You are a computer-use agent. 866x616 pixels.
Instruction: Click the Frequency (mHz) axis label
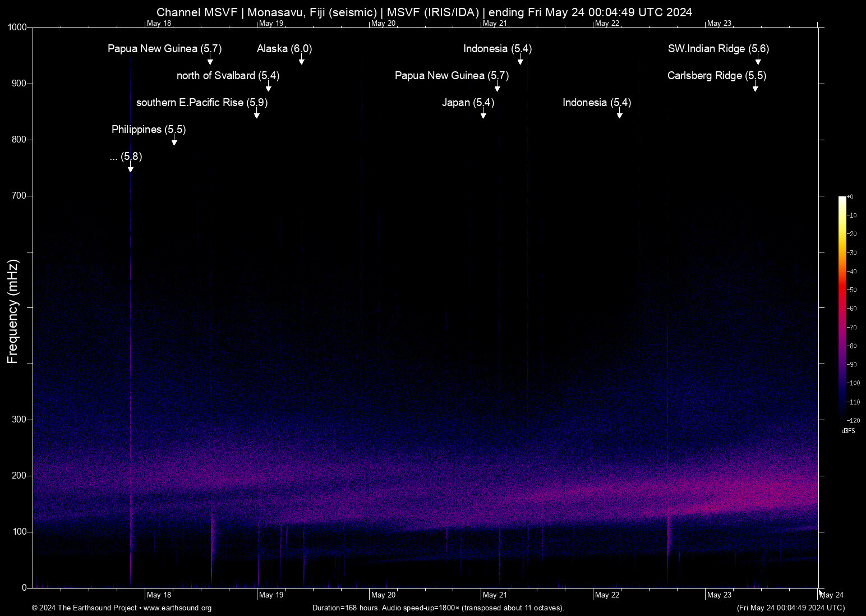pyautogui.click(x=13, y=309)
